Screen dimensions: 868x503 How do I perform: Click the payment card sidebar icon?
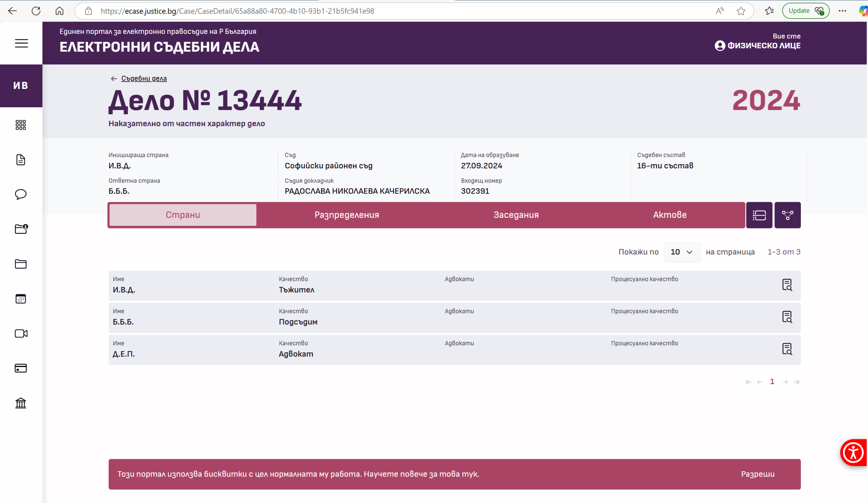(x=21, y=368)
